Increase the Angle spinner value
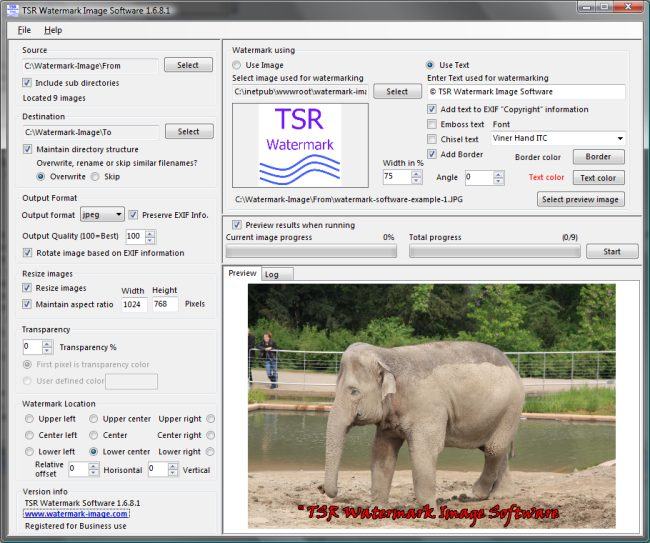650x543 pixels. (498, 173)
